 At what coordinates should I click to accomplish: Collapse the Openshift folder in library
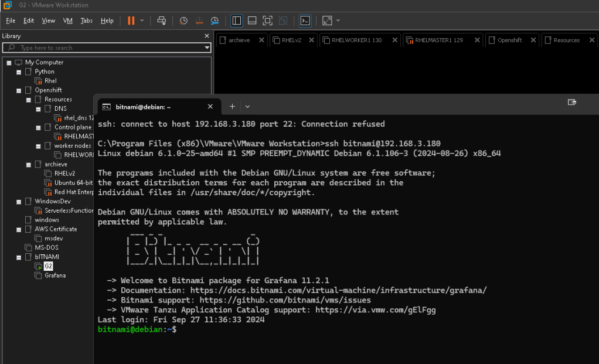coord(19,90)
